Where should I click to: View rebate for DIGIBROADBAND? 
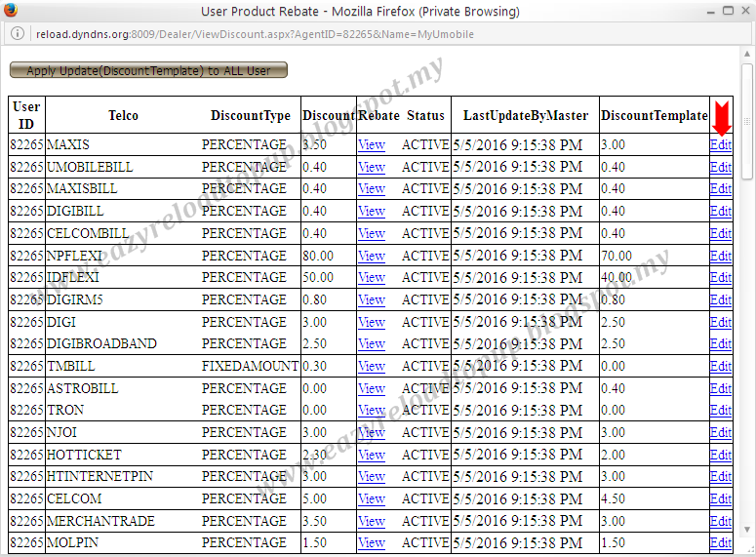372,343
